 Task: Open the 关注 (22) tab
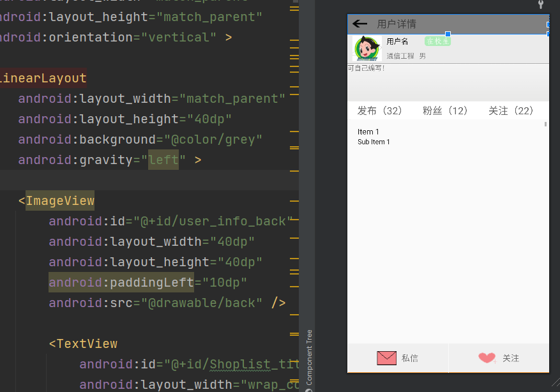tap(511, 110)
